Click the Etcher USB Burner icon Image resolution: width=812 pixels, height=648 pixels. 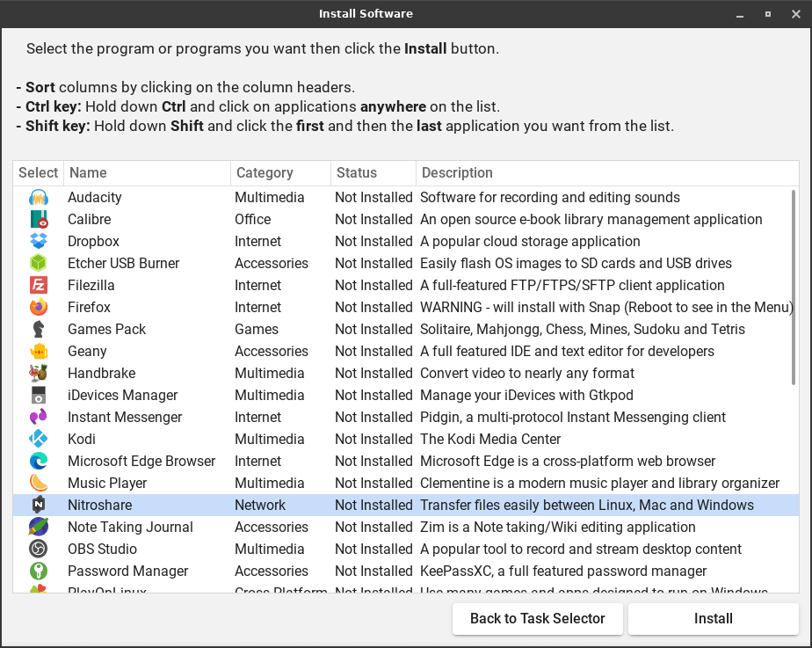coord(39,264)
